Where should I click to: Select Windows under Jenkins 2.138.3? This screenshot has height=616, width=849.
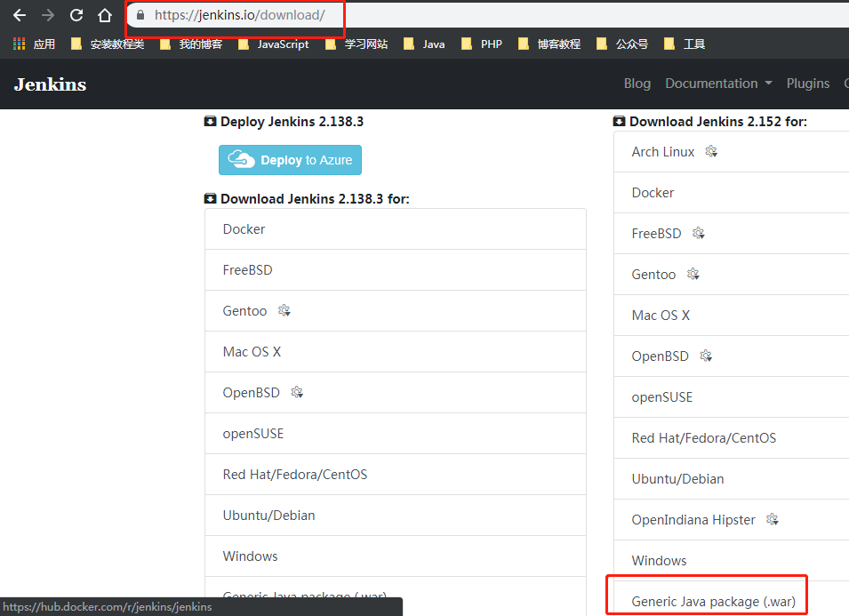click(x=396, y=556)
